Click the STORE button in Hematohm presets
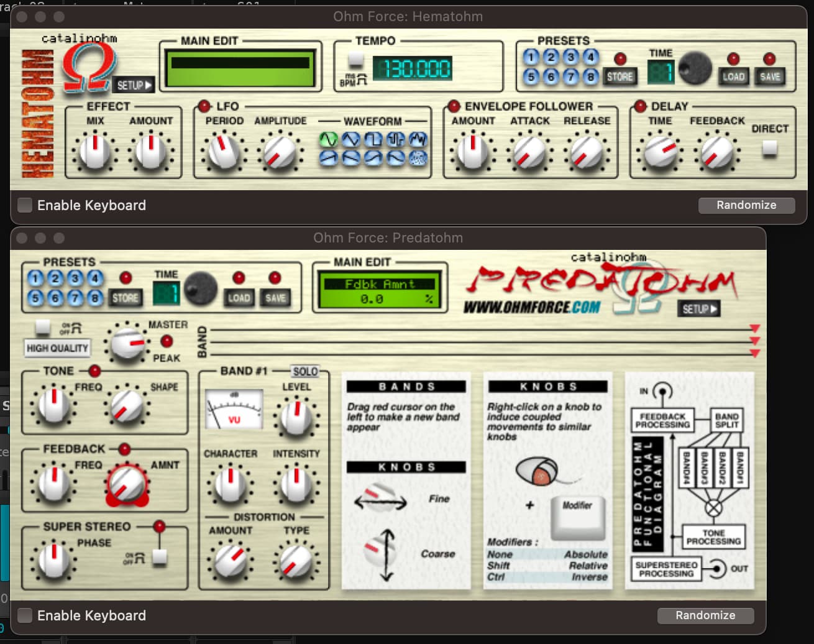 coord(620,77)
